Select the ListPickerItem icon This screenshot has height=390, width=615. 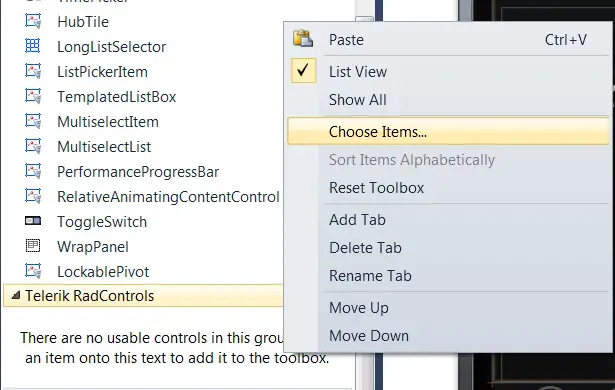[x=33, y=71]
